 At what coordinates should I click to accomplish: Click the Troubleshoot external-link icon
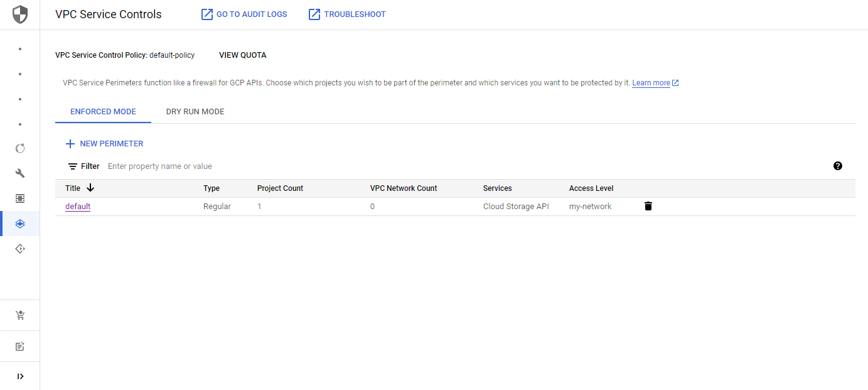[314, 14]
